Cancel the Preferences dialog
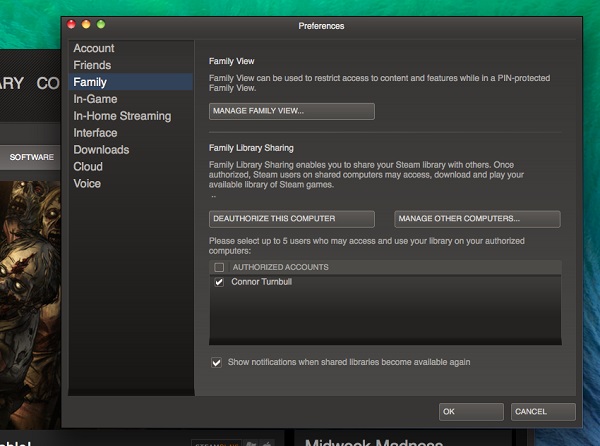 pos(543,412)
